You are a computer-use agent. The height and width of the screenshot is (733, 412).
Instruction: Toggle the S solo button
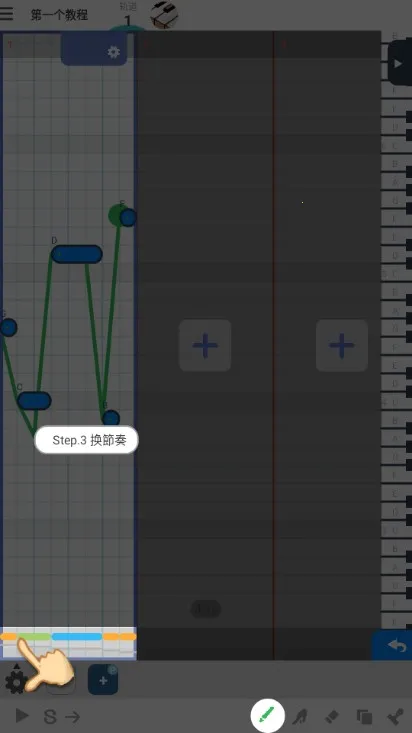[x=50, y=716]
